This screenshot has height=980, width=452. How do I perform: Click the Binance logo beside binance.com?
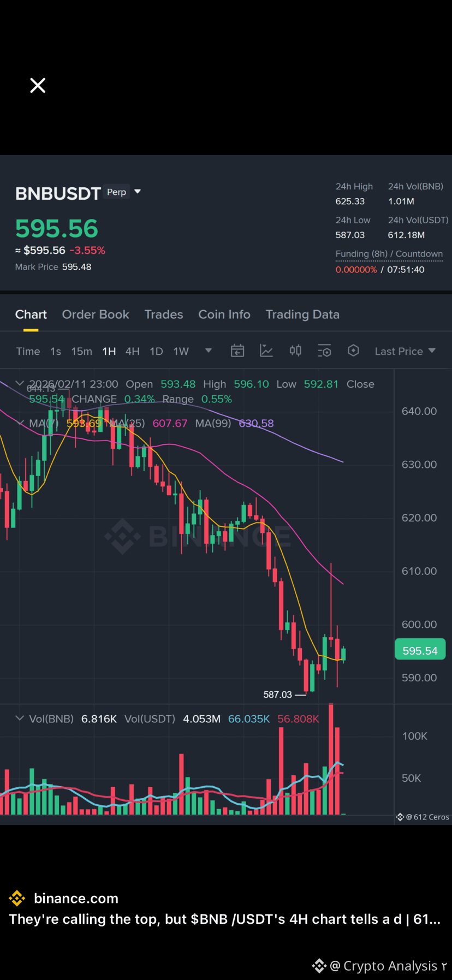click(17, 898)
